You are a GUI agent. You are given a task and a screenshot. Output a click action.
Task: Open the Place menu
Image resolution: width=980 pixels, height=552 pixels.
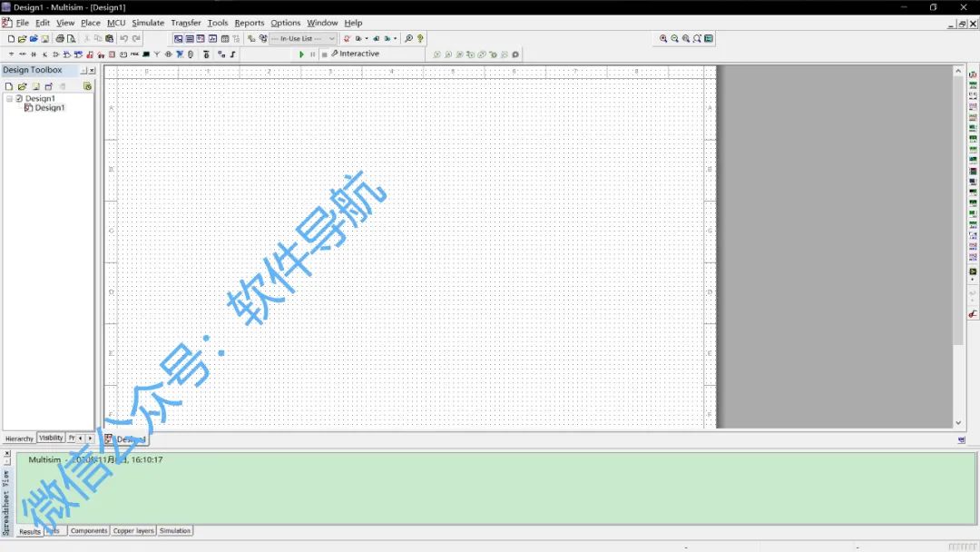pos(90,23)
